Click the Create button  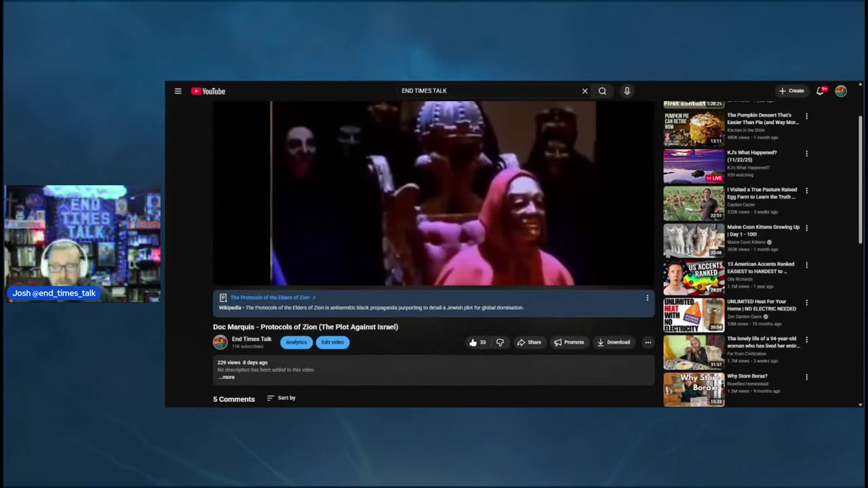click(x=791, y=91)
